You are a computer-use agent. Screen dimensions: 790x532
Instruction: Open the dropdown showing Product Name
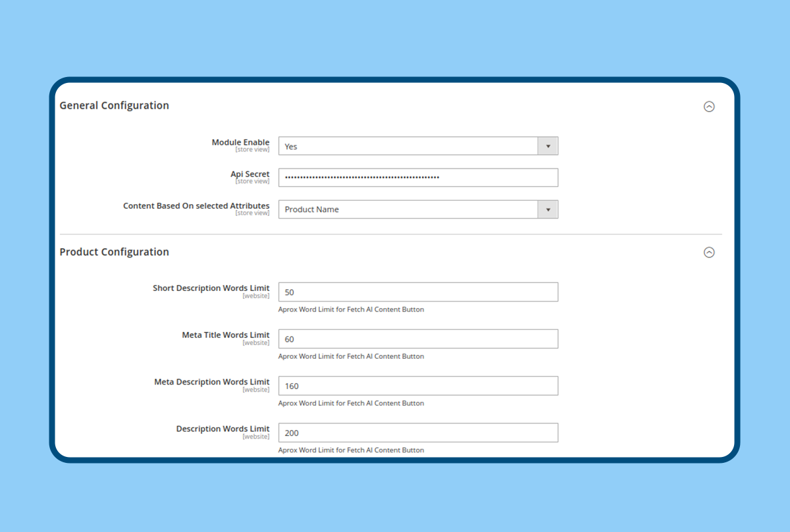(x=408, y=209)
